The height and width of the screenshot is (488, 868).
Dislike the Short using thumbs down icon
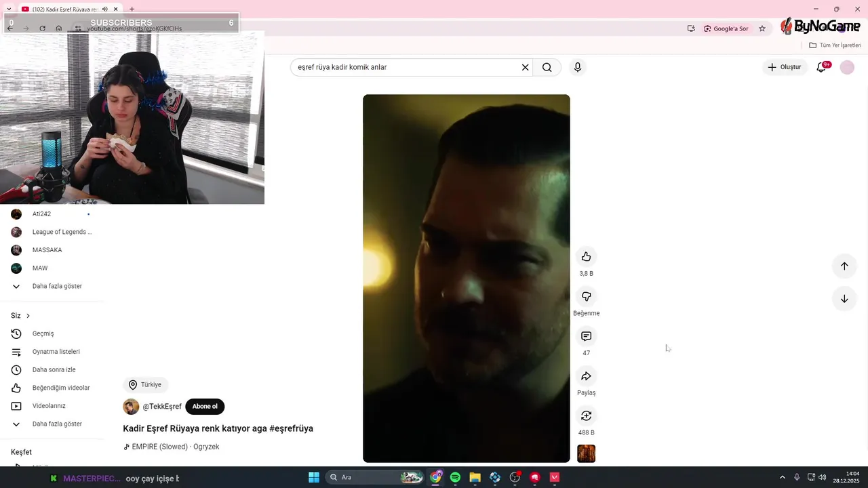[x=586, y=296]
